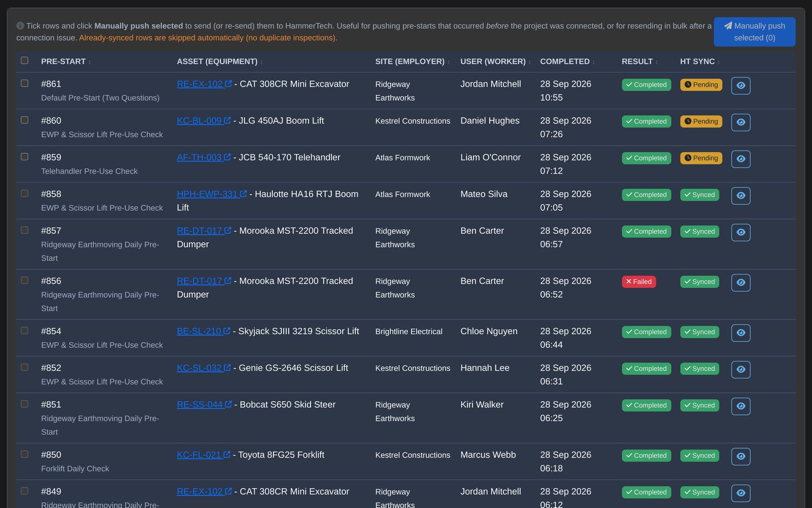
Task: Open the KC-BL-009 asset link
Action: (204, 121)
